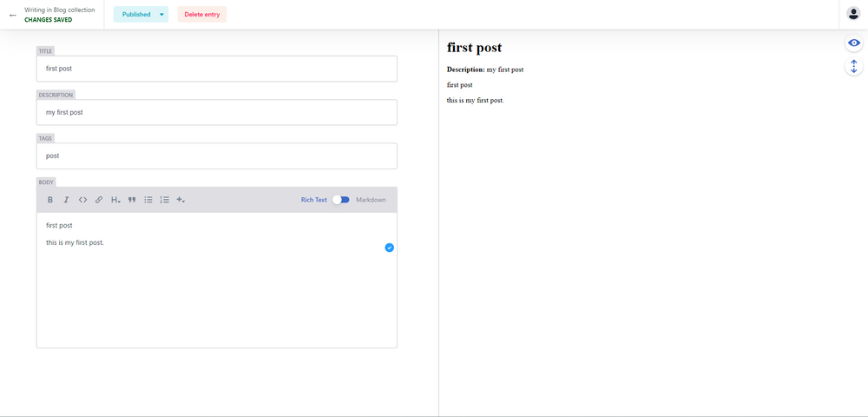Click the blue checkmark badge in body
This screenshot has width=868, height=417.
(x=389, y=248)
